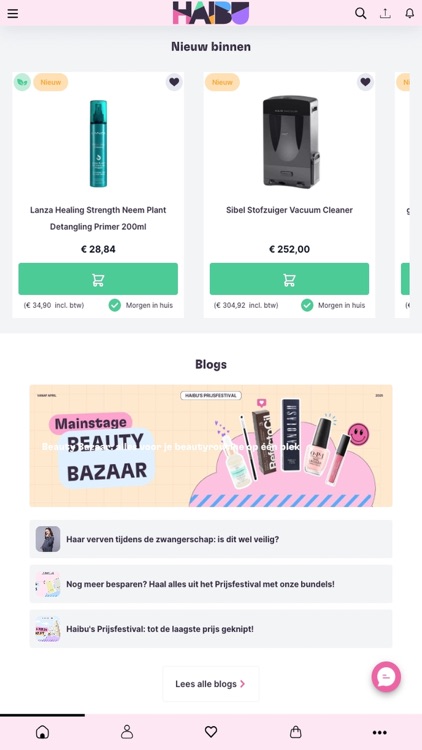Viewport: 422px width, 750px height.
Task: Open the shopping bag tab
Action: [296, 732]
